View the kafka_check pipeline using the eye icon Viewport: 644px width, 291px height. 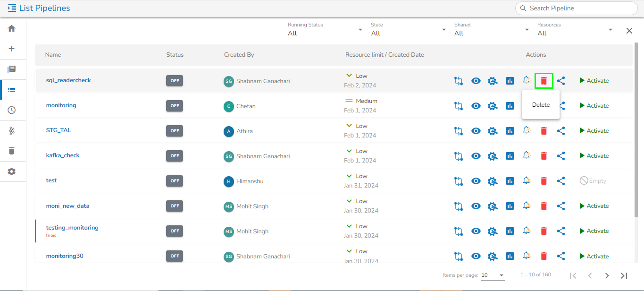476,156
